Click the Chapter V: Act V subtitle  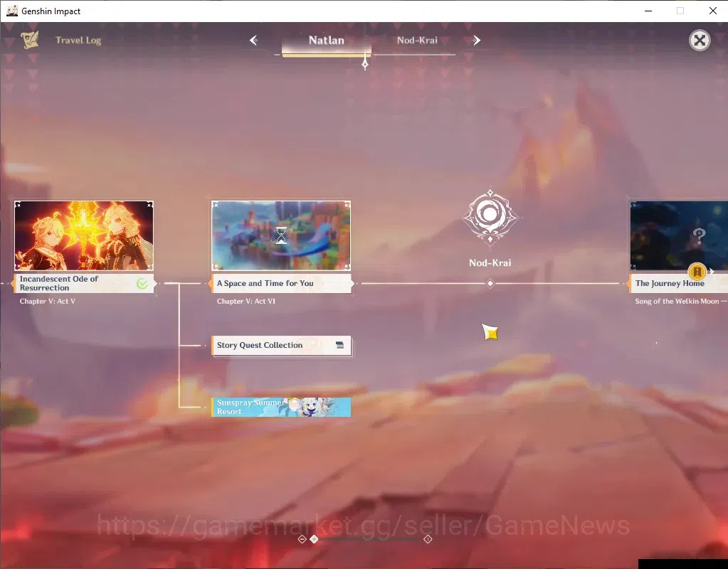click(48, 301)
